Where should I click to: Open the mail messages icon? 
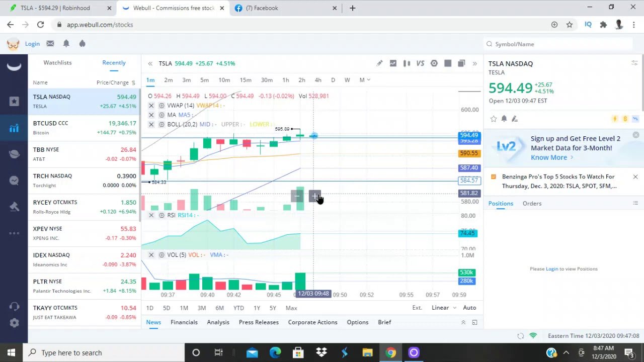(x=50, y=44)
